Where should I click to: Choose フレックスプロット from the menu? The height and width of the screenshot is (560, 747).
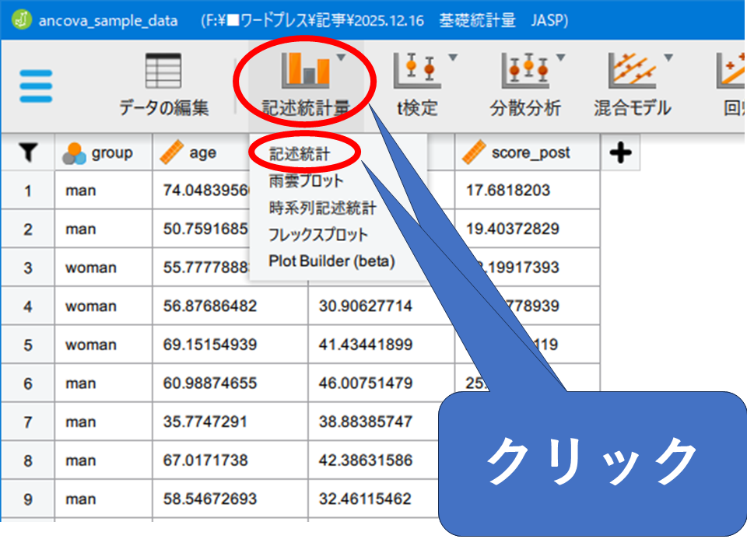[317, 234]
